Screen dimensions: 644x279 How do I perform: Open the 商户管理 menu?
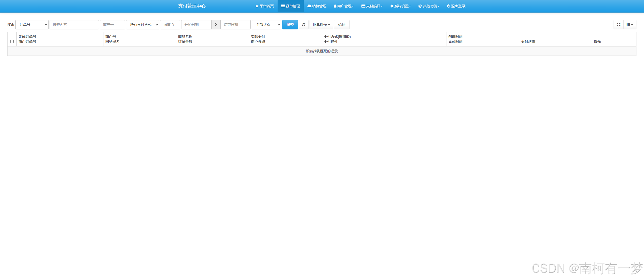pyautogui.click(x=344, y=6)
